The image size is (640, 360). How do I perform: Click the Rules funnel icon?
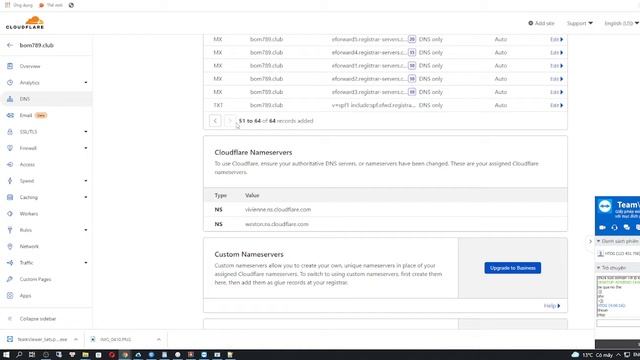(10, 230)
